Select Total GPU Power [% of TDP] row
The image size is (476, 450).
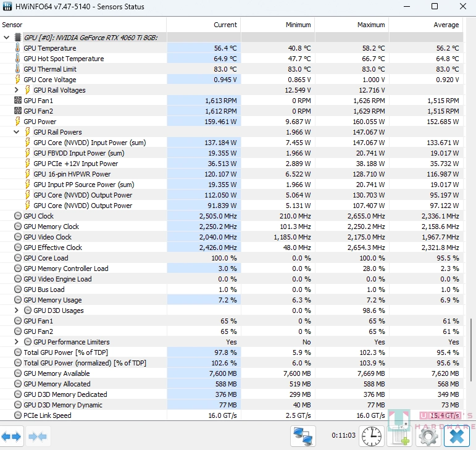(x=232, y=352)
